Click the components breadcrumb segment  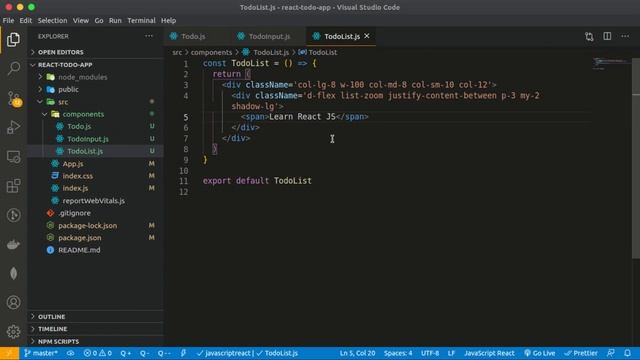pyautogui.click(x=211, y=52)
